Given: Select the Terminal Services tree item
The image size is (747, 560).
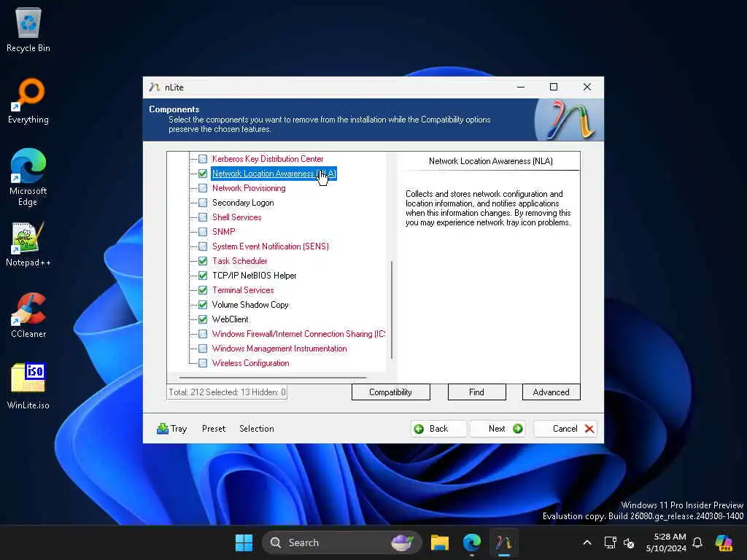Looking at the screenshot, I should click(x=243, y=290).
